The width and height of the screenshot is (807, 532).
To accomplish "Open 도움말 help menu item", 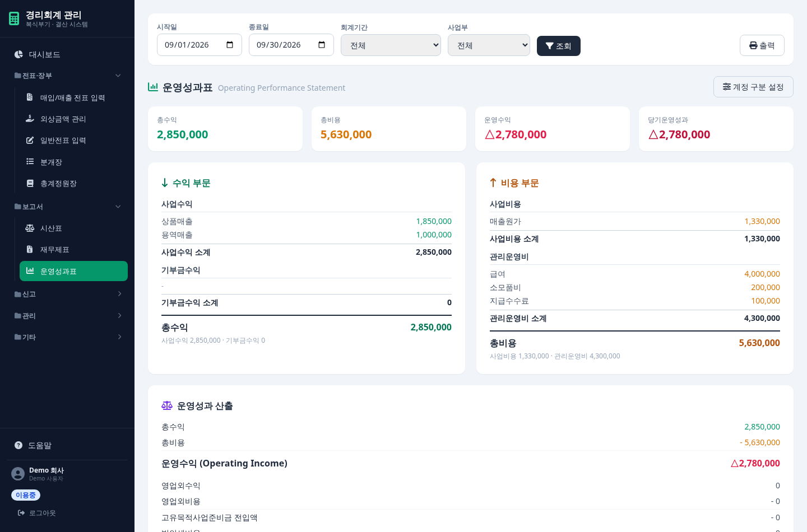I will coord(67,445).
